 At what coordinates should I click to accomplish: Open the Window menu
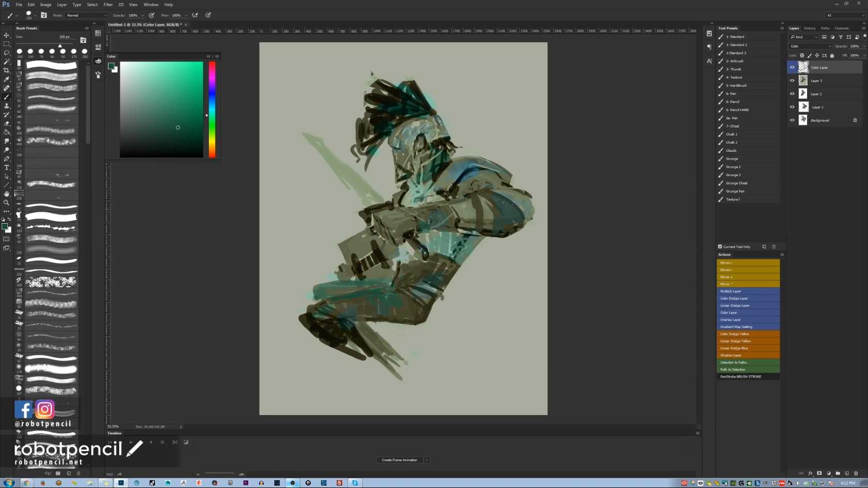pyautogui.click(x=151, y=5)
